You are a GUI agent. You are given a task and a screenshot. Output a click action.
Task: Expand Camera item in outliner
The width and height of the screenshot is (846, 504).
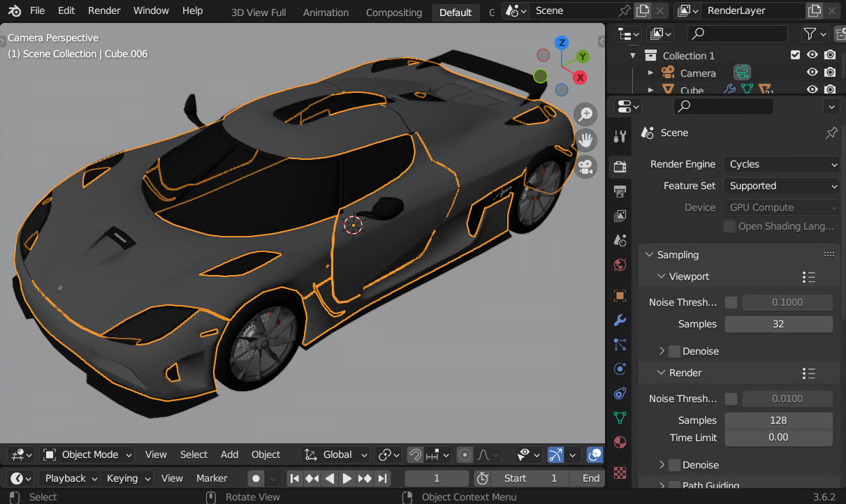tap(651, 73)
